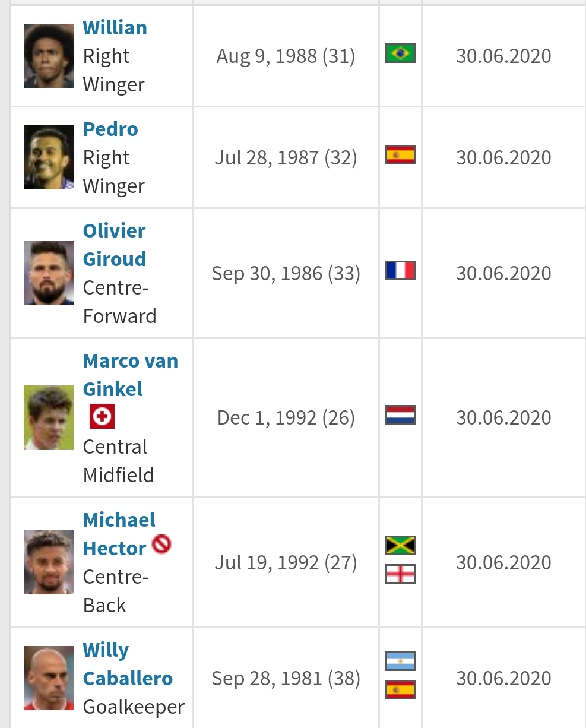Click the France flag for Olivier Giroud
586x728 pixels.
pos(400,271)
